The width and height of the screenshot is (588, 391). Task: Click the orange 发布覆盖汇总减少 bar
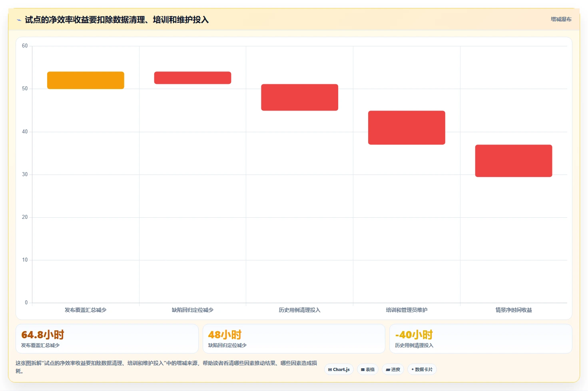(x=86, y=80)
